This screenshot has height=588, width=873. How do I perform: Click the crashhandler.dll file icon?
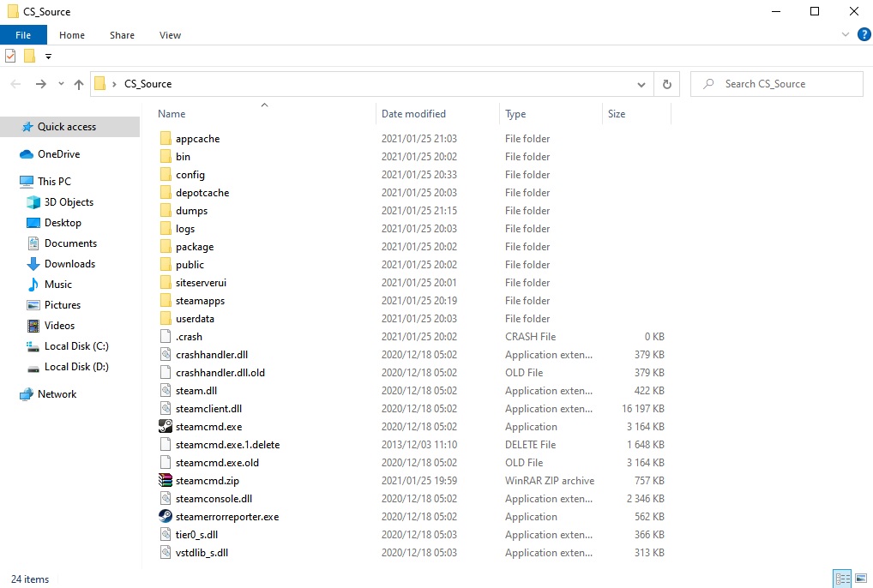coord(166,355)
